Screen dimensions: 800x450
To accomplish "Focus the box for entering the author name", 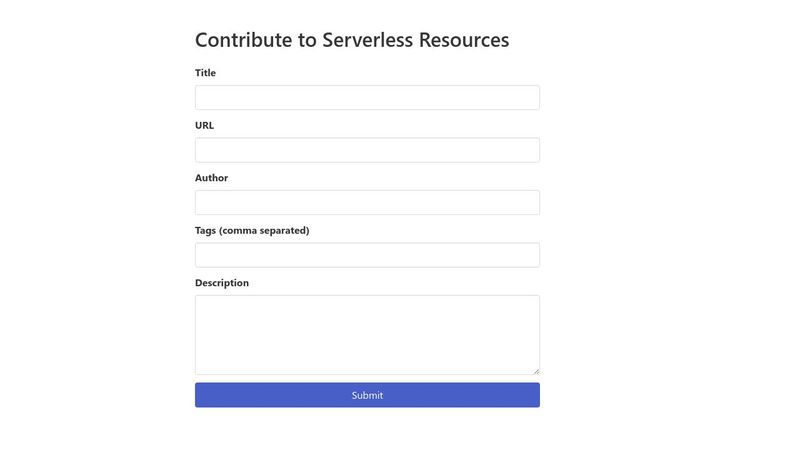I will point(367,203).
